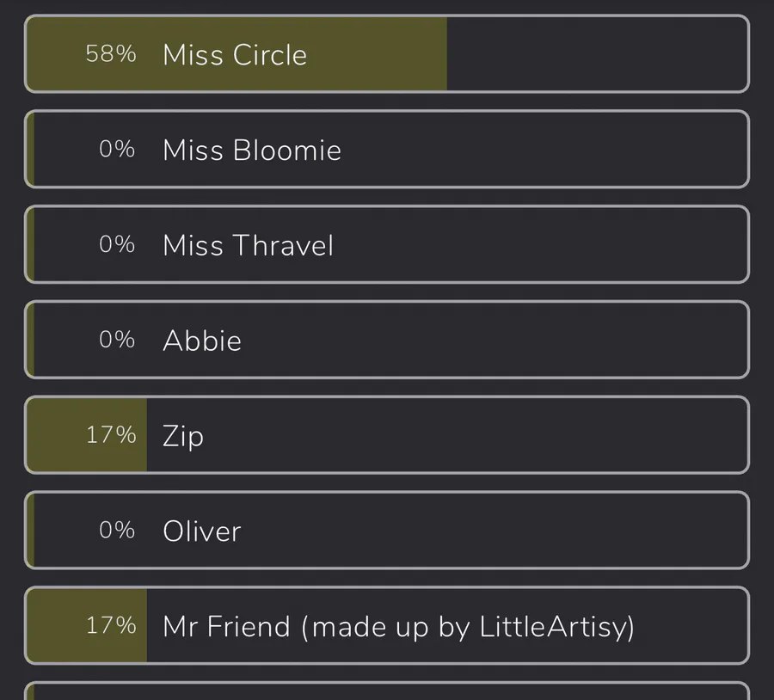This screenshot has height=700, width=774.
Task: Select the Miss Circle poll option
Action: point(387,54)
